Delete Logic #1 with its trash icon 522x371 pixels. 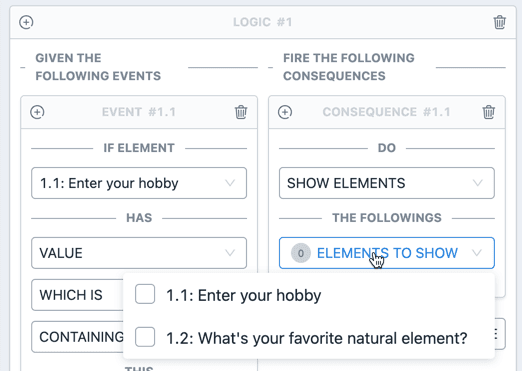coord(499,22)
